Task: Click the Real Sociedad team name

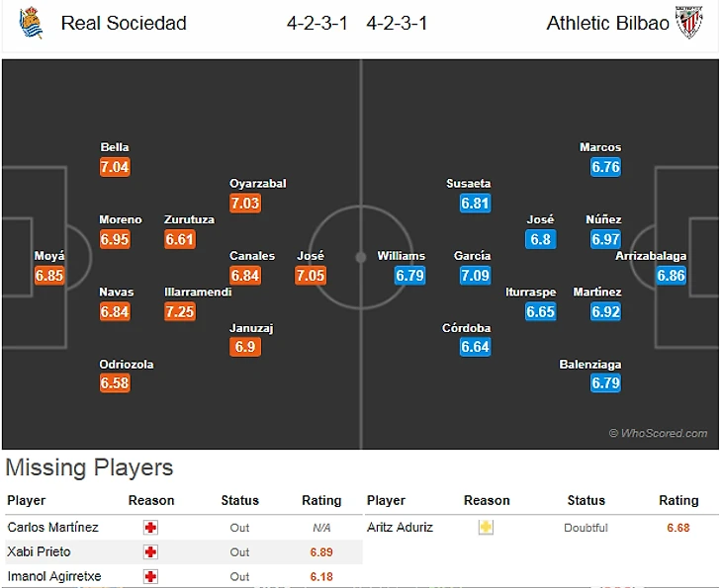Action: pos(124,24)
